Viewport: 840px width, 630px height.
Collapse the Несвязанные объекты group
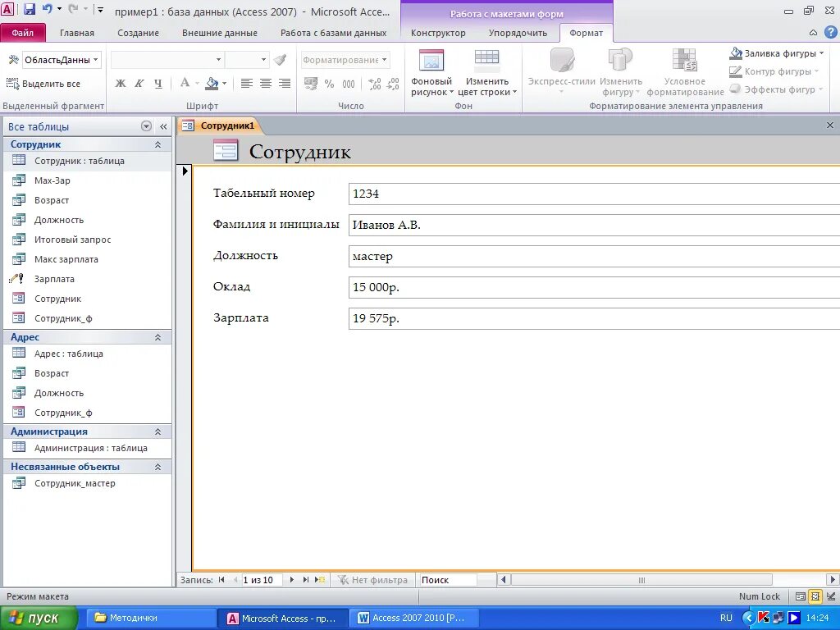[158, 467]
